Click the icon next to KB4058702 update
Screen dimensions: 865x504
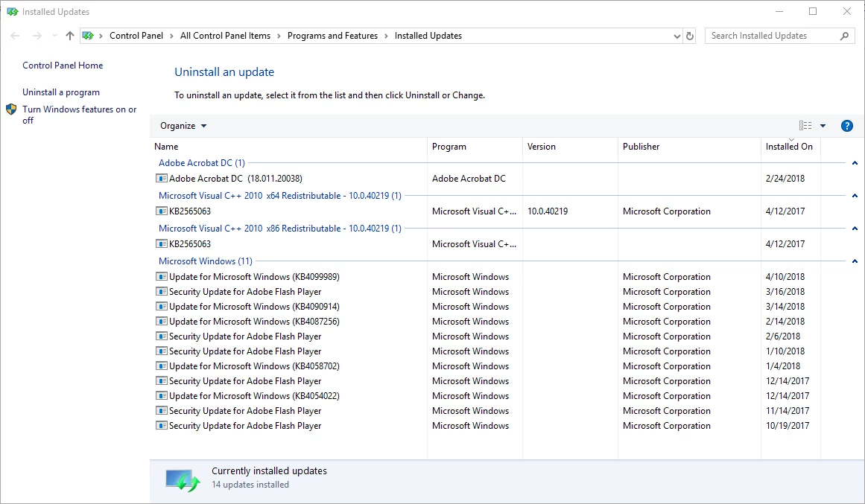[x=161, y=366]
